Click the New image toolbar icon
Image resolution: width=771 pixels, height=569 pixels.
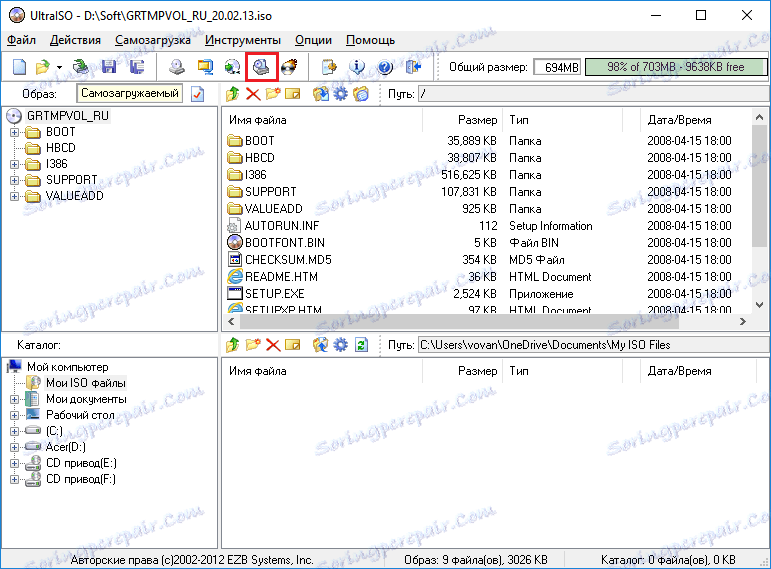[x=20, y=67]
